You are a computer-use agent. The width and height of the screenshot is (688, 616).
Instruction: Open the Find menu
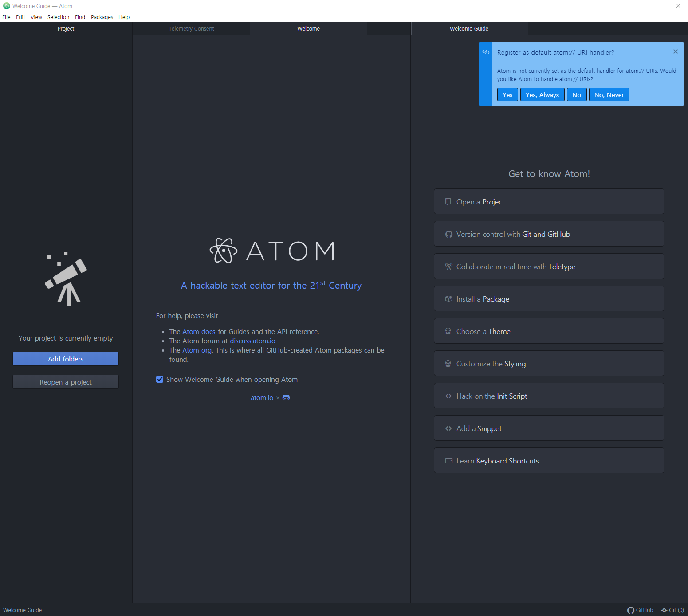80,17
